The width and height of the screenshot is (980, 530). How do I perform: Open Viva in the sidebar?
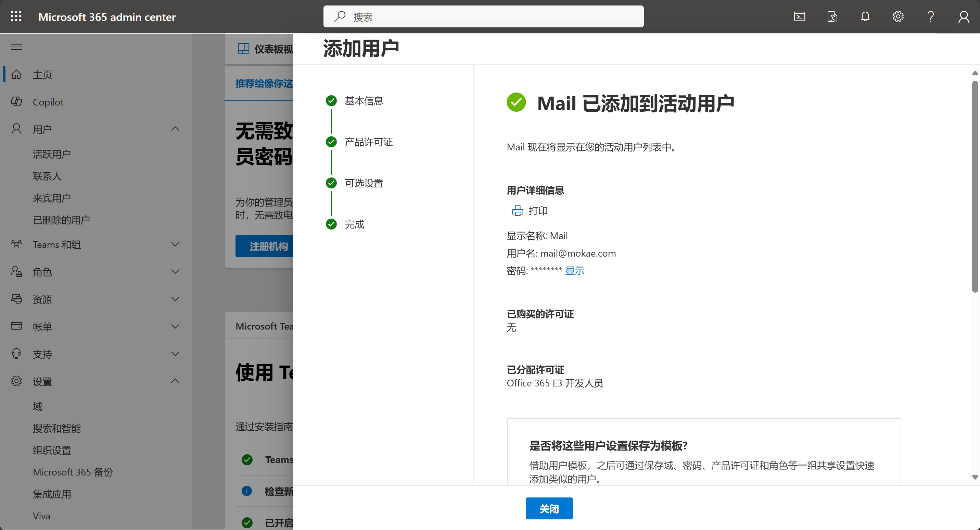(x=41, y=516)
